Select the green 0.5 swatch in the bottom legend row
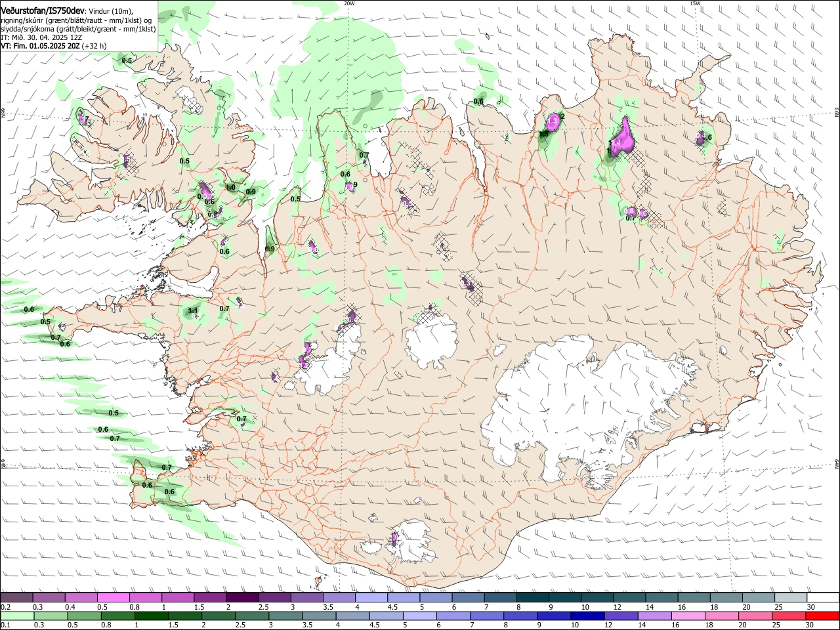This screenshot has height=630, width=840. pyautogui.click(x=84, y=616)
